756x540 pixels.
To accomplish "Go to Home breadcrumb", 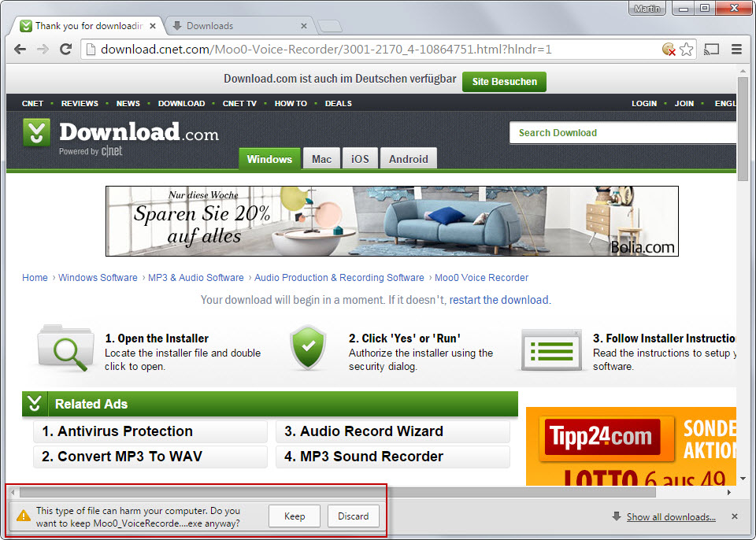I will coord(35,278).
